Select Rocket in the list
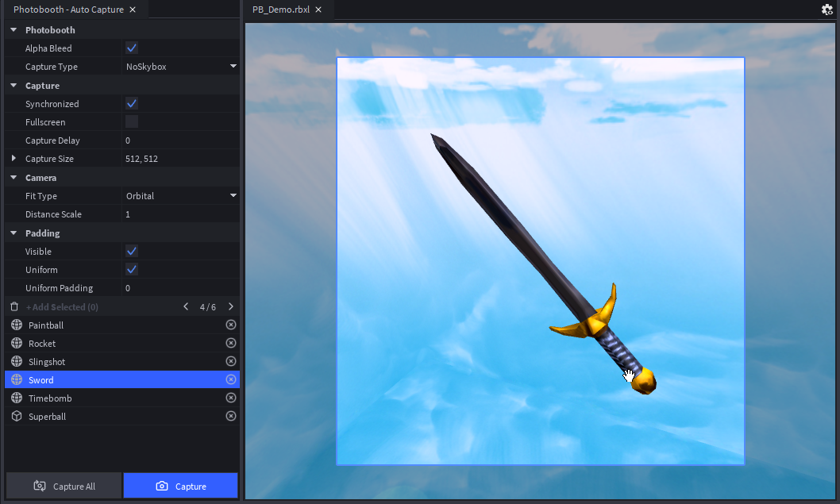 pyautogui.click(x=122, y=344)
